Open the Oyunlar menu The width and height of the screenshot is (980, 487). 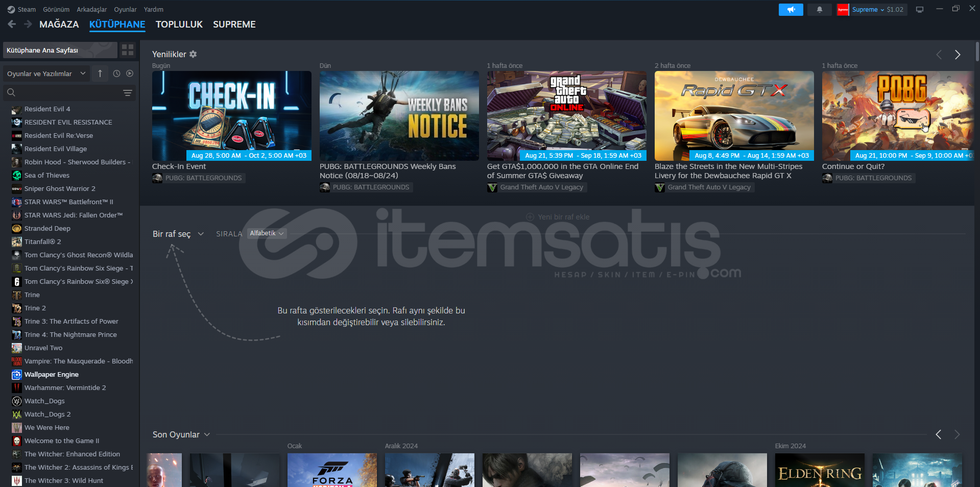click(125, 9)
